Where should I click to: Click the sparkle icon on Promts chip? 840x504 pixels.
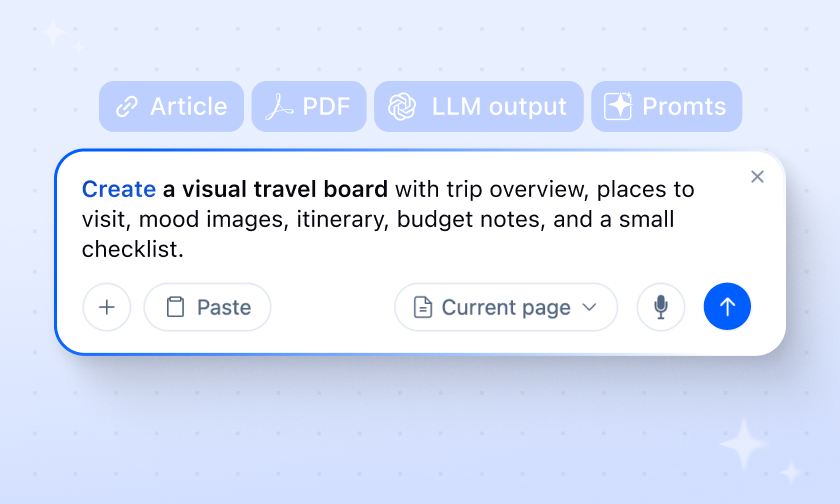[618, 107]
